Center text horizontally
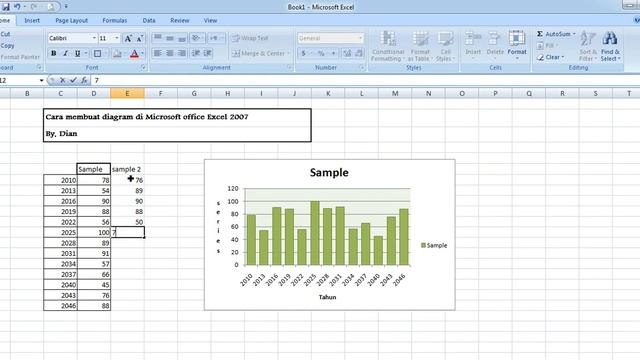Image resolution: width=640 pixels, height=360 pixels. click(x=170, y=53)
